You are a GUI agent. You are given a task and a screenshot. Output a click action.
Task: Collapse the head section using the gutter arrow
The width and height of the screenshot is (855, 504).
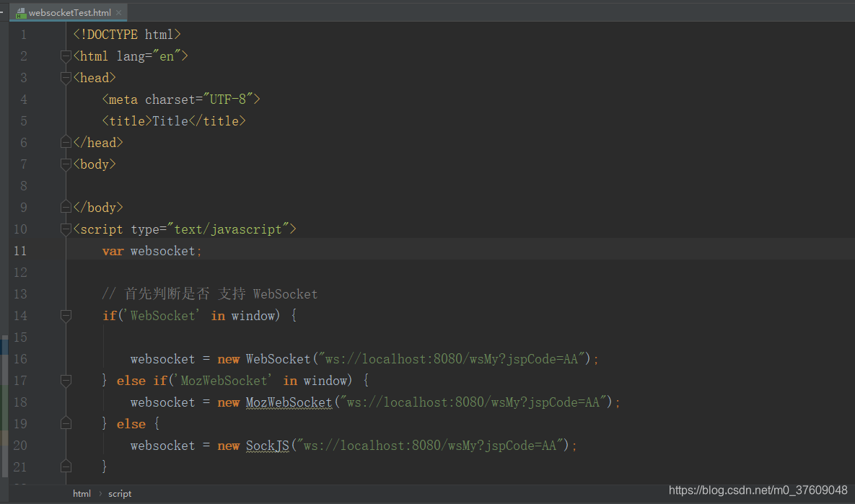(x=65, y=78)
